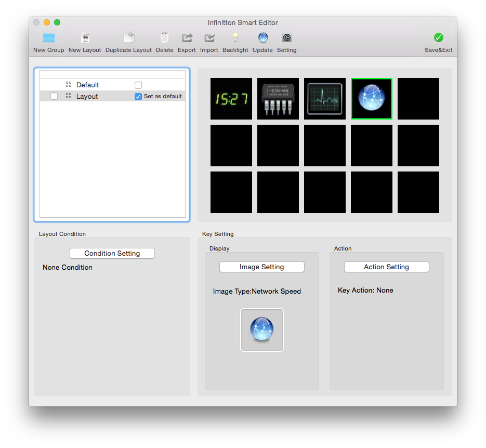Click the Action Setting button
Image resolution: width=486 pixels, height=448 pixels.
[x=386, y=267]
